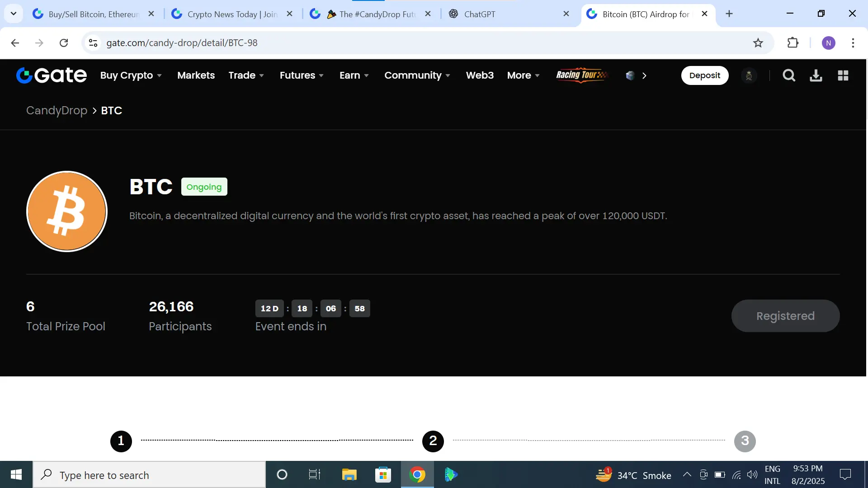Open the user avatar icon
Viewport: 868px width, 488px height.
tap(749, 75)
